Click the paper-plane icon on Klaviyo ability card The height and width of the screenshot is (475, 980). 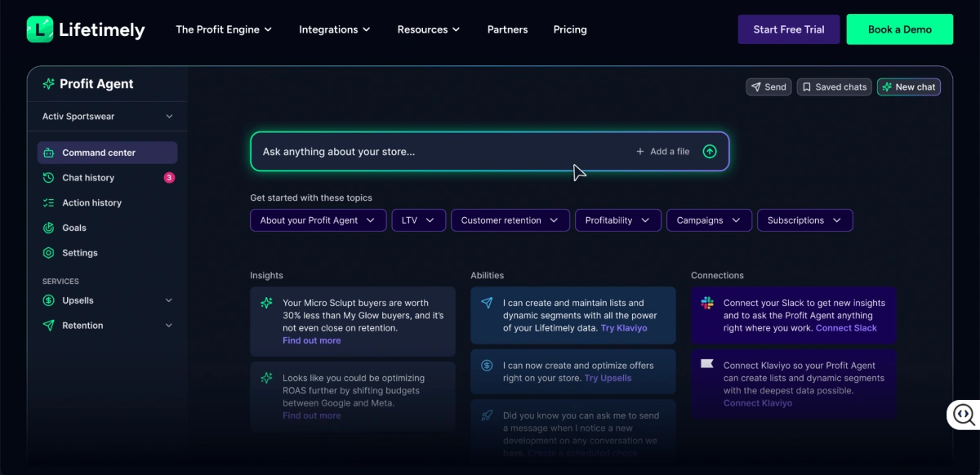pos(487,303)
